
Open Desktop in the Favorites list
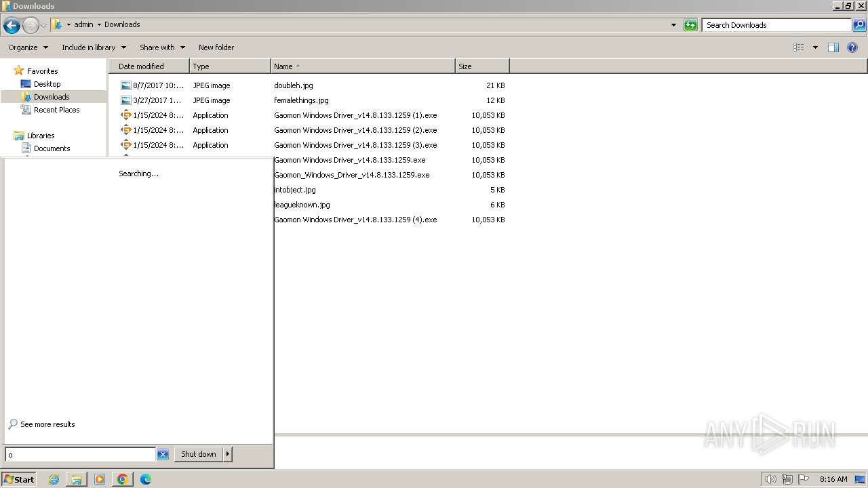(47, 84)
